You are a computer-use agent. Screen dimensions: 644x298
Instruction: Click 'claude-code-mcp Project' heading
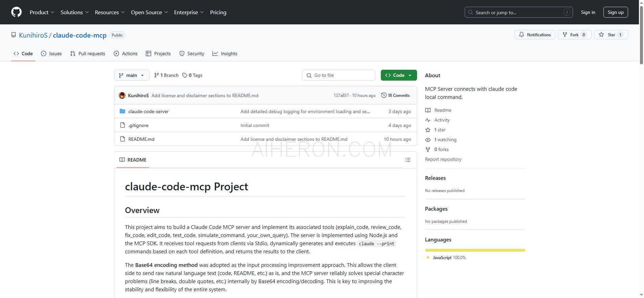tap(186, 187)
